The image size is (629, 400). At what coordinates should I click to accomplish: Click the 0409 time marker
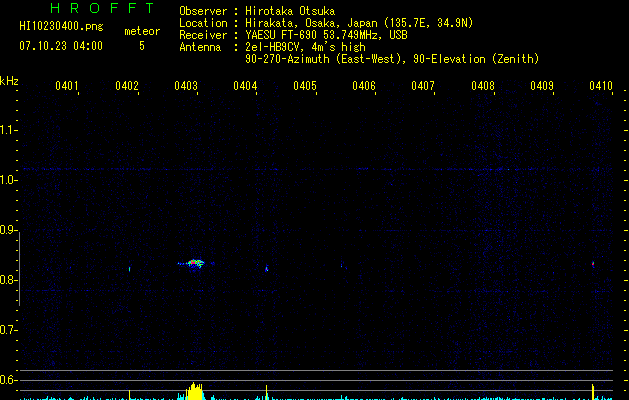(x=542, y=86)
